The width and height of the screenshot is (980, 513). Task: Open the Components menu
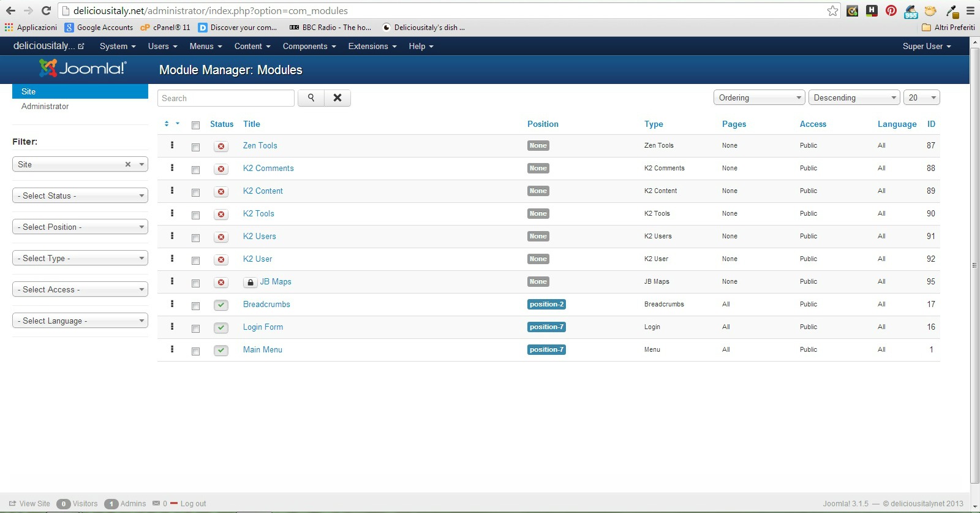coord(309,46)
